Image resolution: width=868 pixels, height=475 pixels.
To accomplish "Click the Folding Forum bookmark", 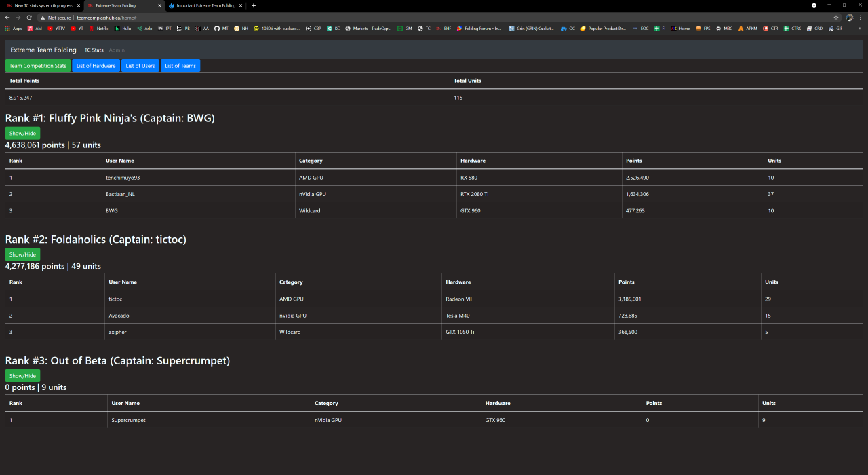I will [x=479, y=28].
